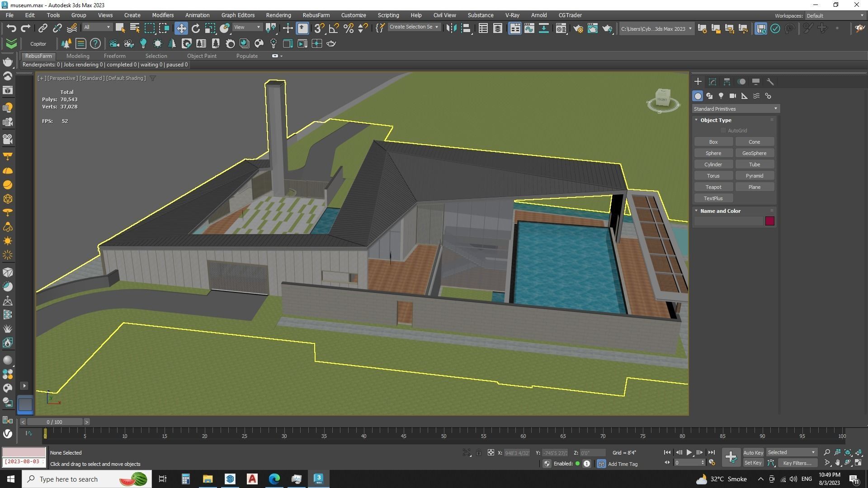This screenshot has height=488, width=868.
Task: Click the teapot Render Production icon
Action: 607,28
